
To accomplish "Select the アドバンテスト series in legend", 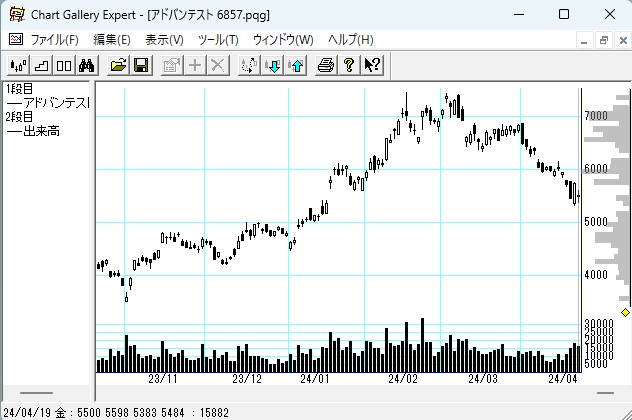I will (48, 103).
